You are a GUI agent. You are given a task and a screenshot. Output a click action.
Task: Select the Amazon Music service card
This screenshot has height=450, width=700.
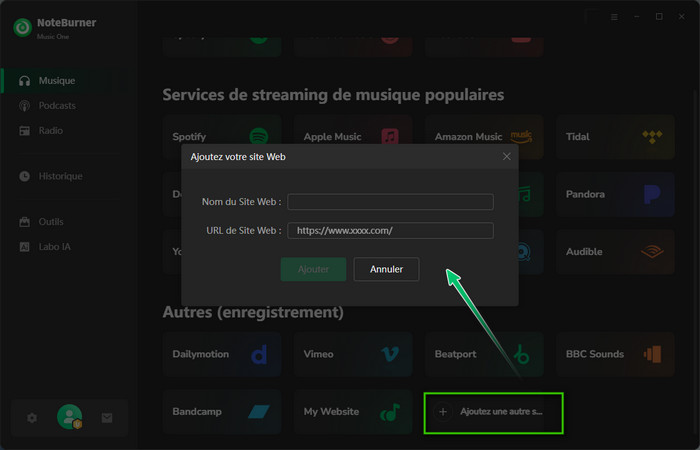[x=484, y=137]
